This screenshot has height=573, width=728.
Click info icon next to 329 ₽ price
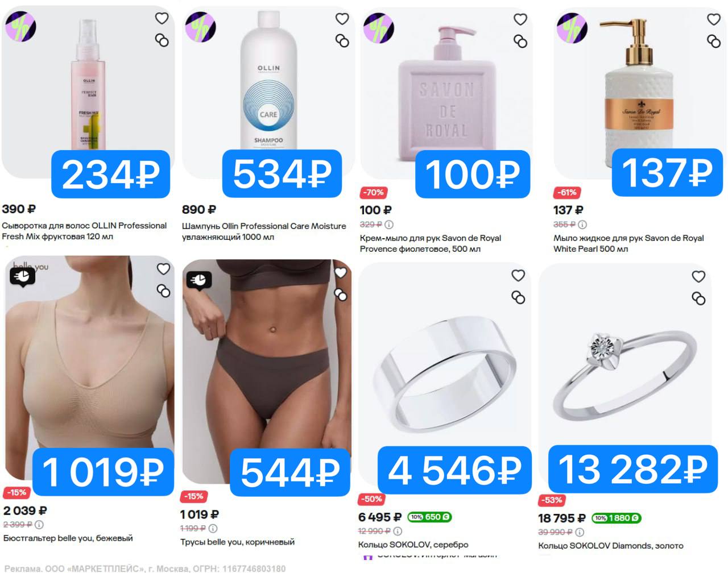click(389, 225)
